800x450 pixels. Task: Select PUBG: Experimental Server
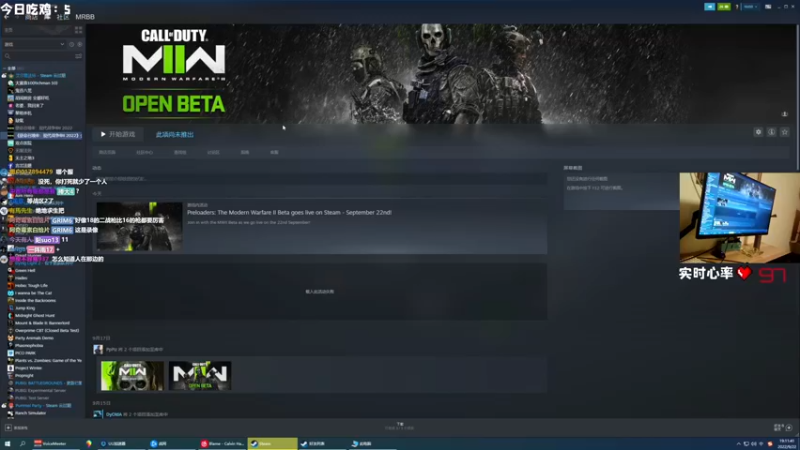pos(40,390)
